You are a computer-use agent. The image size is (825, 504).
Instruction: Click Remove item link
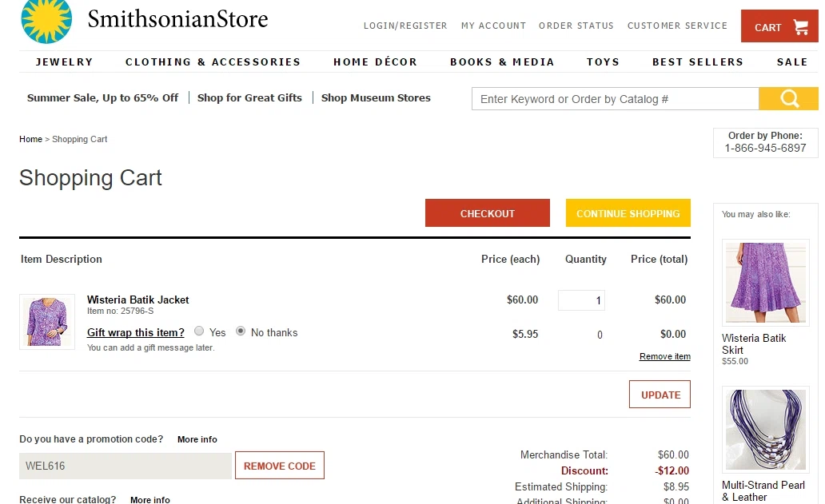coord(664,356)
